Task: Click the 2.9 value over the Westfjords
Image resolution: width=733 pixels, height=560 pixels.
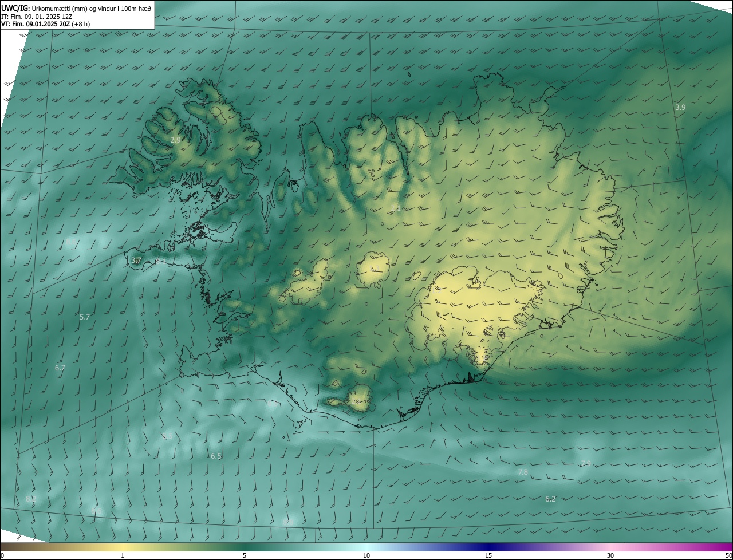Action: click(x=175, y=140)
